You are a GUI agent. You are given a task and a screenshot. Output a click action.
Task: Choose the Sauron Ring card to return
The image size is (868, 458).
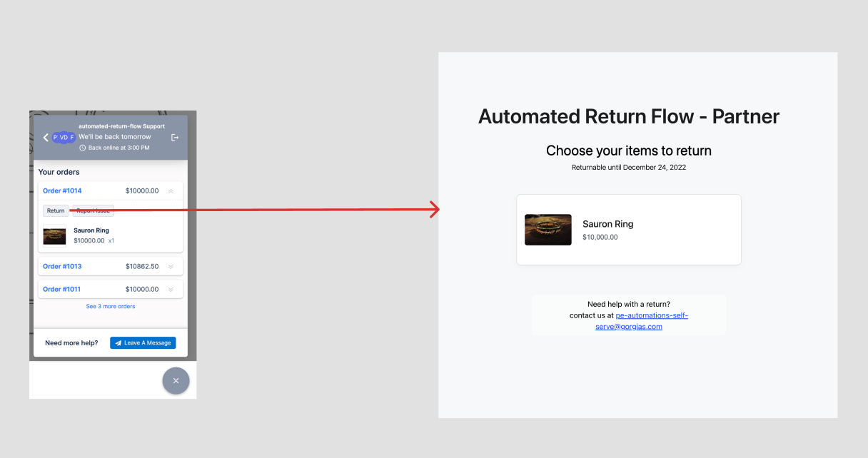628,230
